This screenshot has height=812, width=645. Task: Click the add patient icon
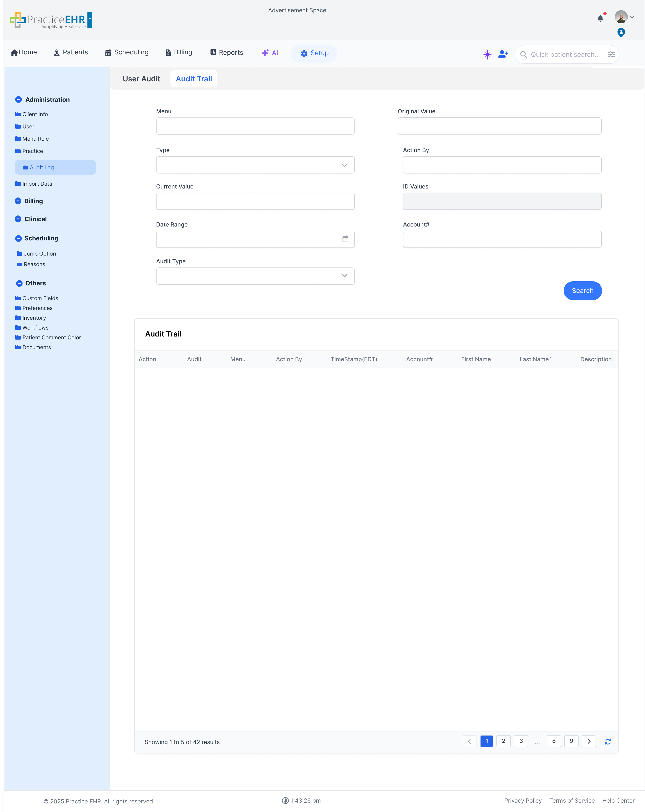[x=503, y=55]
